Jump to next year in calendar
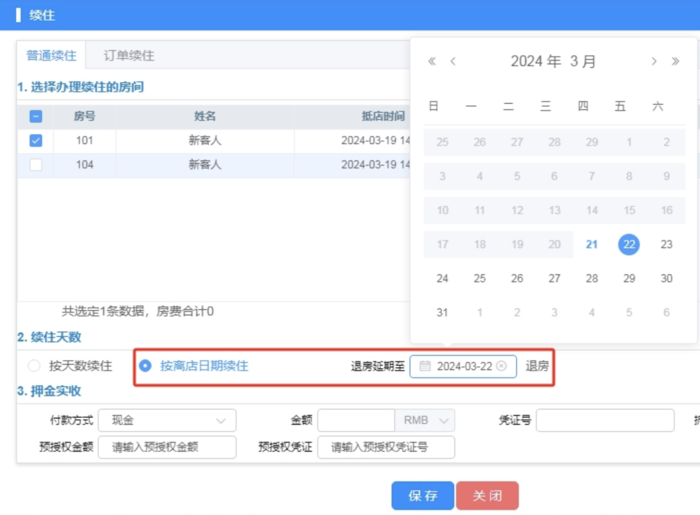Screen dimensions: 700x515 [x=675, y=62]
